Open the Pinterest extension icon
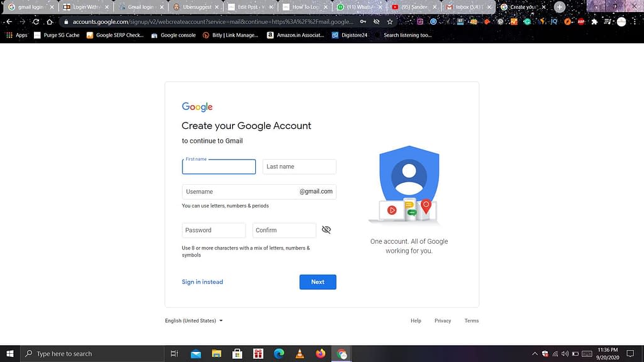Viewport: 644px width, 362px height. [x=500, y=22]
